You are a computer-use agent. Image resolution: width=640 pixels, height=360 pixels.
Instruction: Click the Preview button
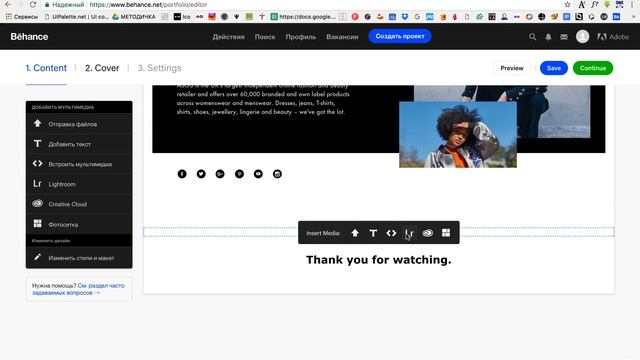[x=512, y=68]
